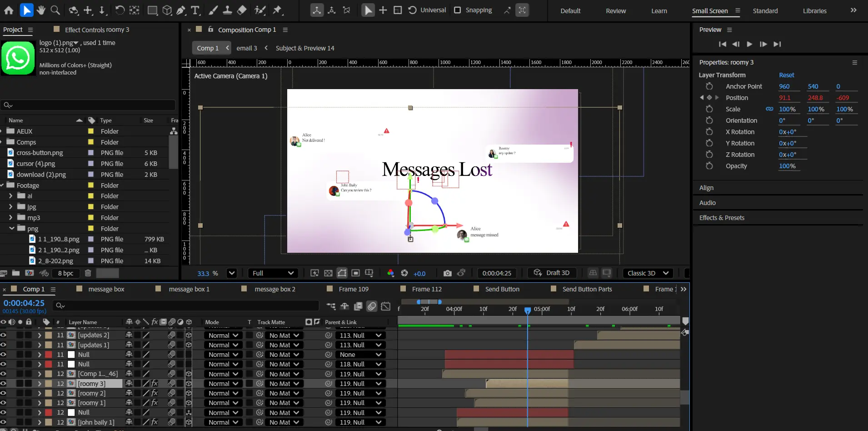Open the Graph Editor in timeline

(385, 306)
